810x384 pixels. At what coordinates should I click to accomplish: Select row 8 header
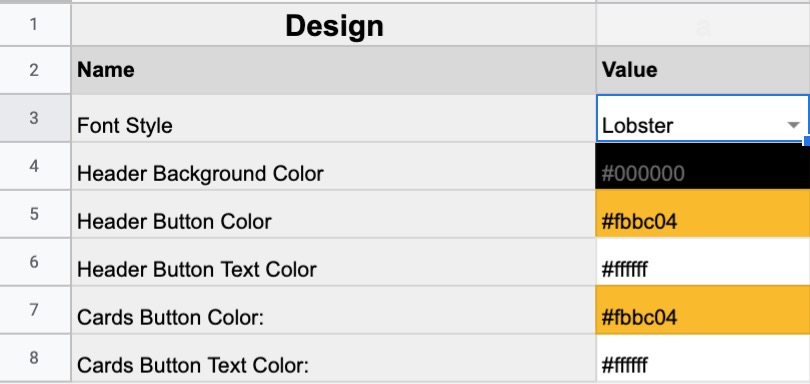point(35,358)
